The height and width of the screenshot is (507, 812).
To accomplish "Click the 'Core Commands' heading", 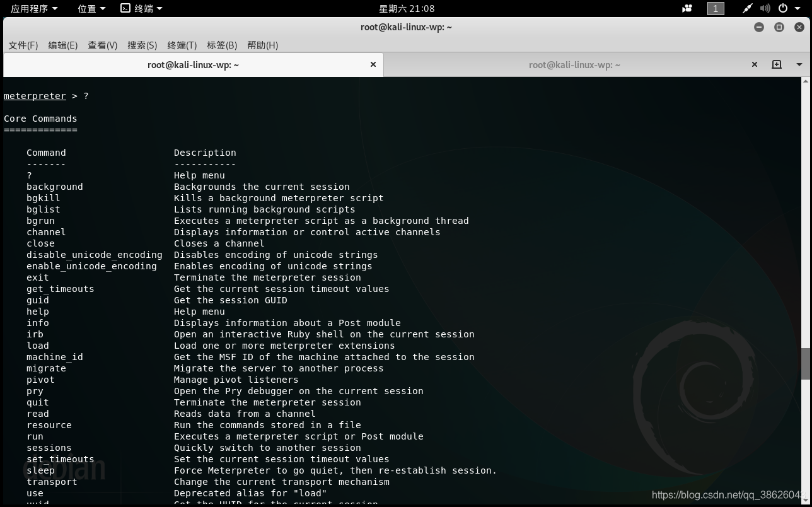I will 40,119.
